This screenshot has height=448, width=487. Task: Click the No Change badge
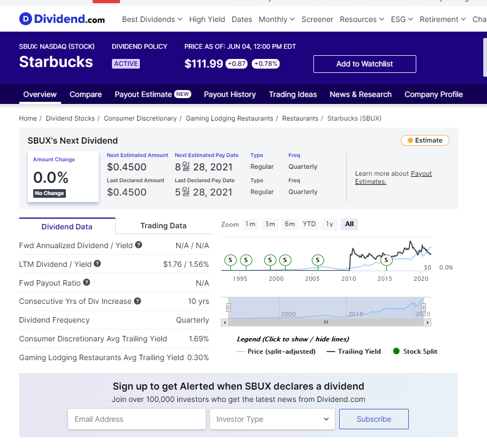(x=49, y=193)
